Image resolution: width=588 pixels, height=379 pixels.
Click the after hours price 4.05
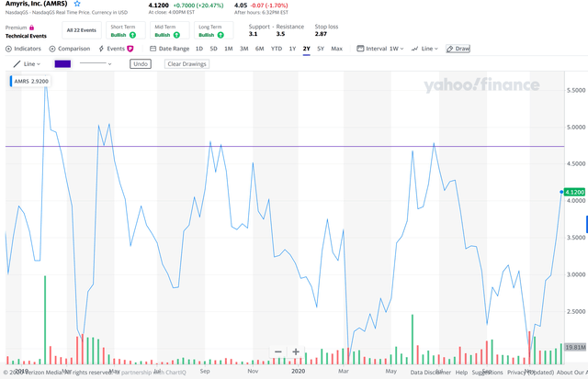point(241,6)
